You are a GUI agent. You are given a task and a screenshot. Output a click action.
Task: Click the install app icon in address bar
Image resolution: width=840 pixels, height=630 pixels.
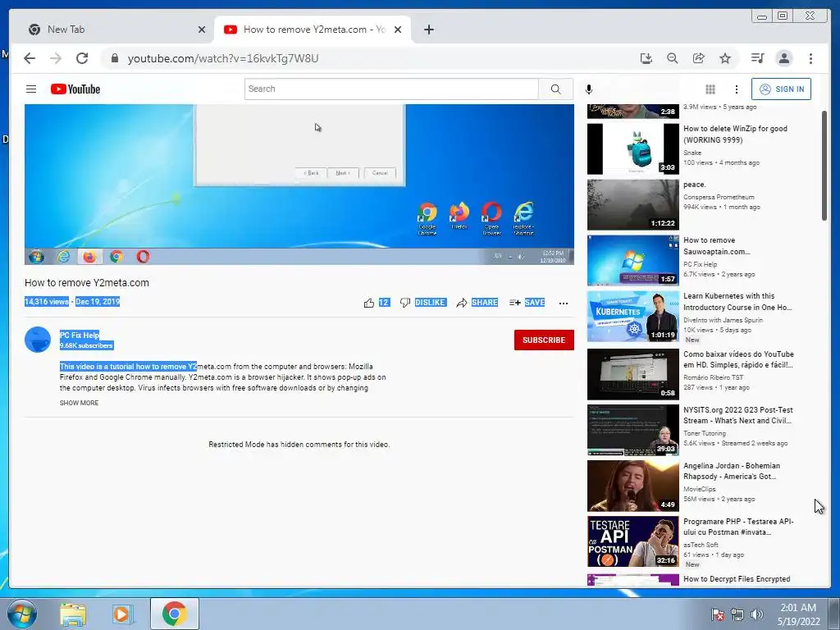[646, 58]
